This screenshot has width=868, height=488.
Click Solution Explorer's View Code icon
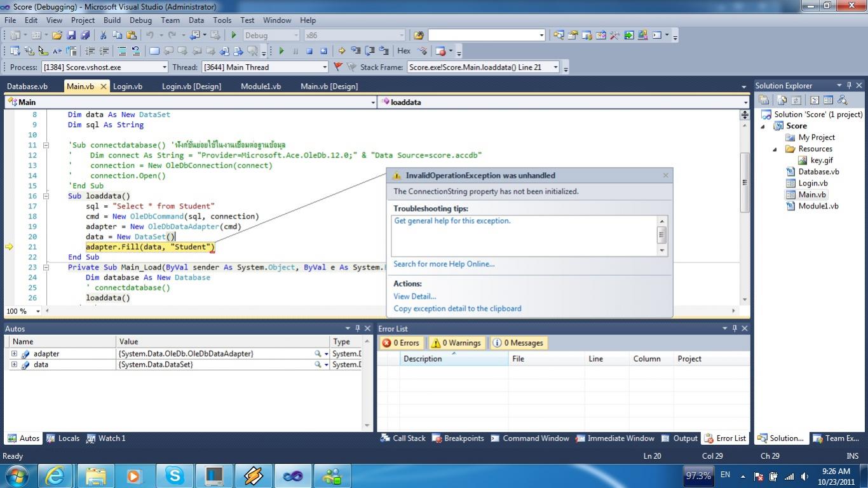815,100
